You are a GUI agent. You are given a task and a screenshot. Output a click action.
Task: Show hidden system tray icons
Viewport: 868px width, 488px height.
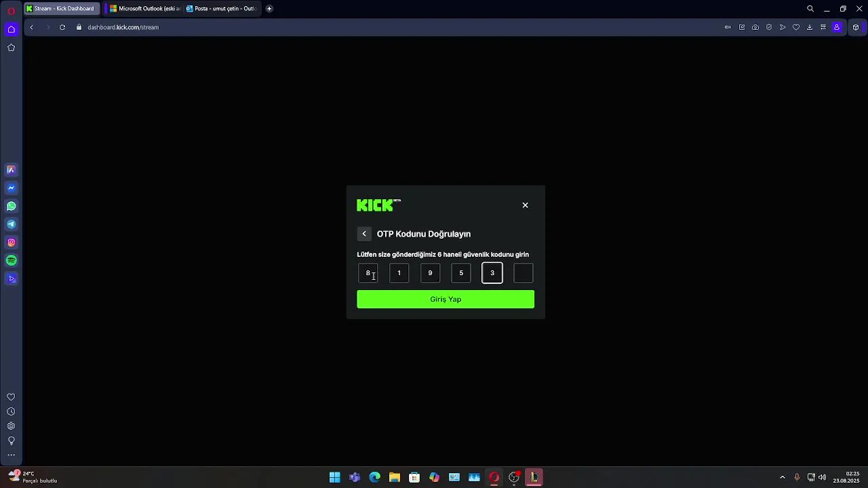click(x=782, y=477)
